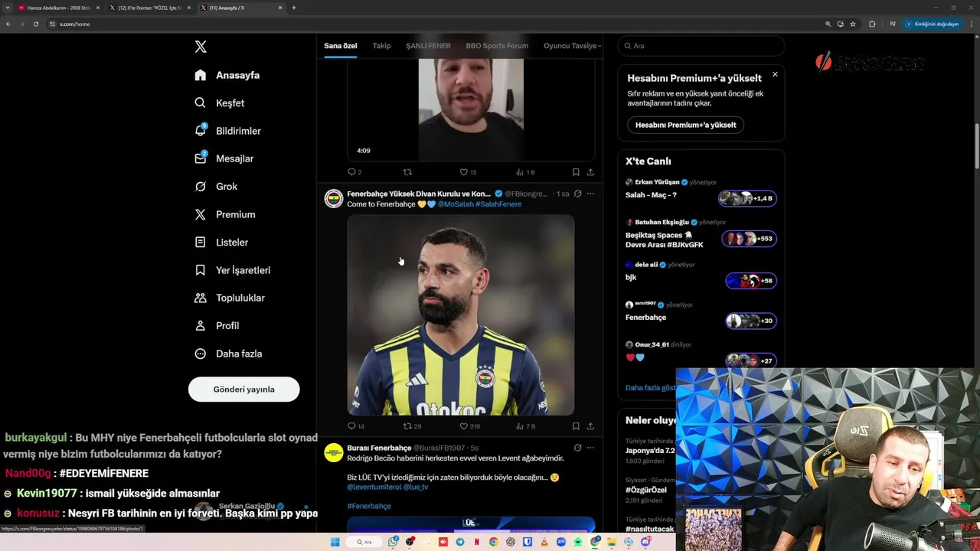This screenshot has width=980, height=551.
Task: Like the video post with 12 likes
Action: point(468,172)
